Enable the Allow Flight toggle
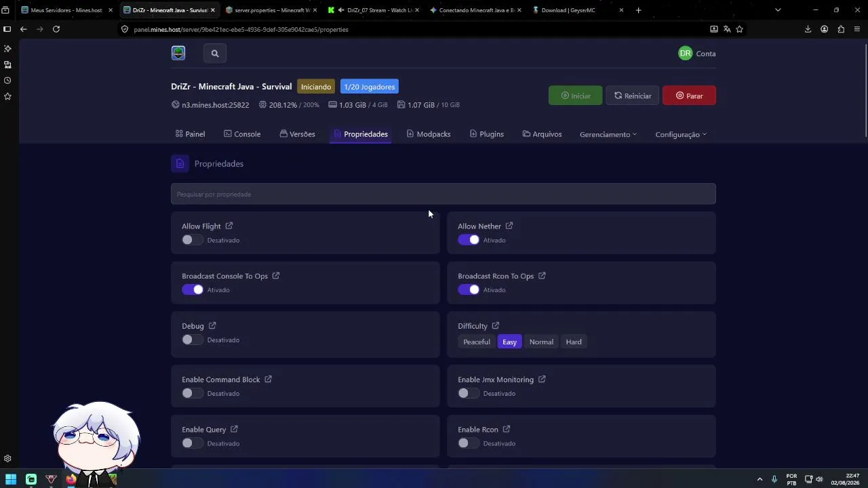Viewport: 868px width, 488px height. (193, 240)
